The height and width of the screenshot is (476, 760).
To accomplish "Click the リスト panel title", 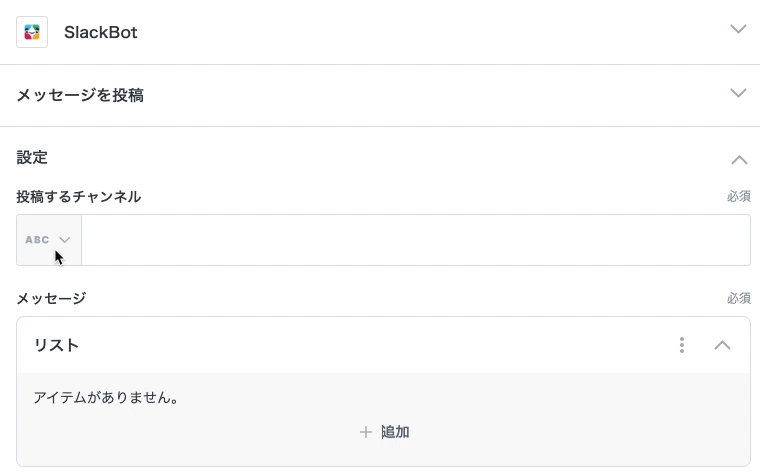I will coord(56,345).
